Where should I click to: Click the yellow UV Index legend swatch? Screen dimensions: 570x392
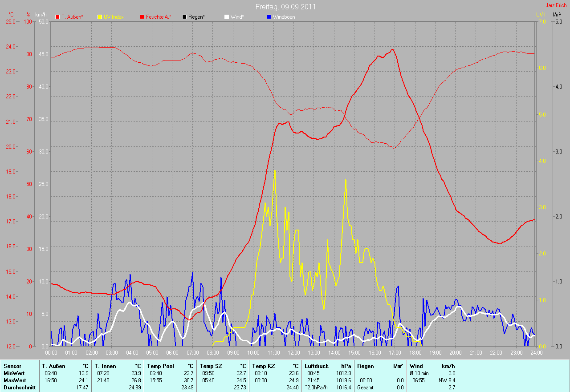click(100, 17)
